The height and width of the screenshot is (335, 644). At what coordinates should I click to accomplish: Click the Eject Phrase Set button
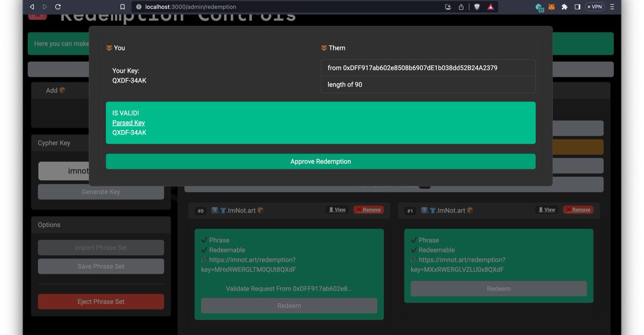(x=100, y=301)
